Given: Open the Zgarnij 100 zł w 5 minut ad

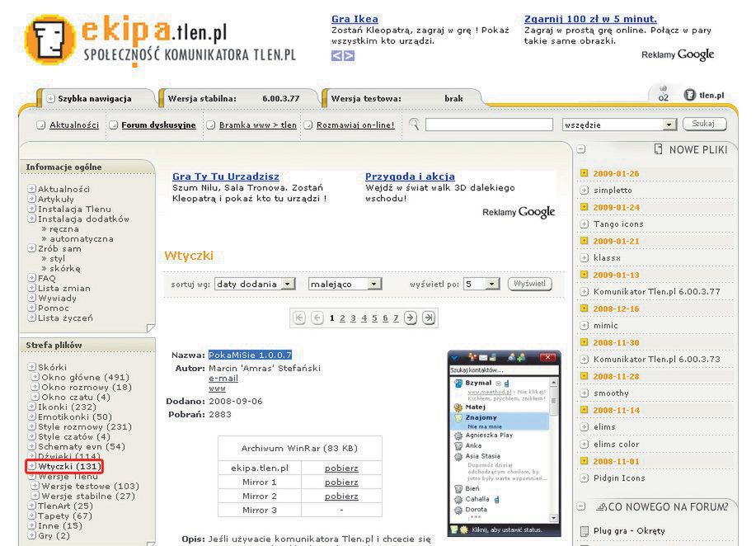Looking at the screenshot, I should [x=590, y=19].
